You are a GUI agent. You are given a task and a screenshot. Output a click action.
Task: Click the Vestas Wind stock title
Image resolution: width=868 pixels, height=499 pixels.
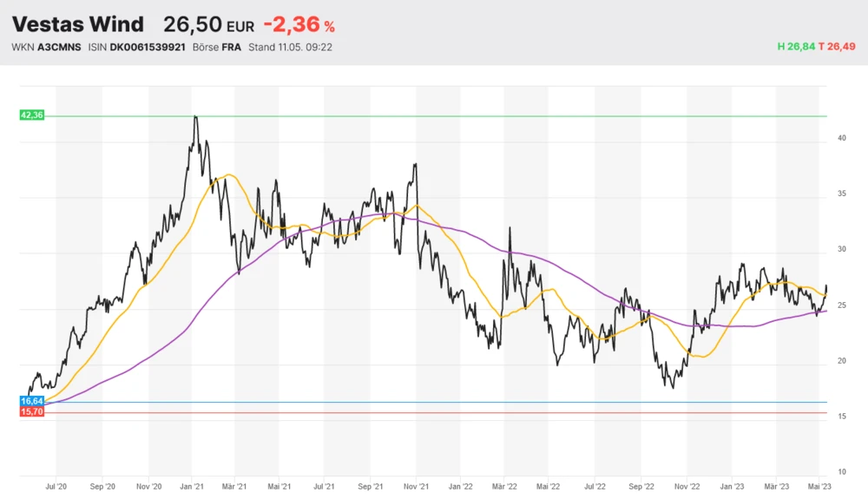point(77,24)
